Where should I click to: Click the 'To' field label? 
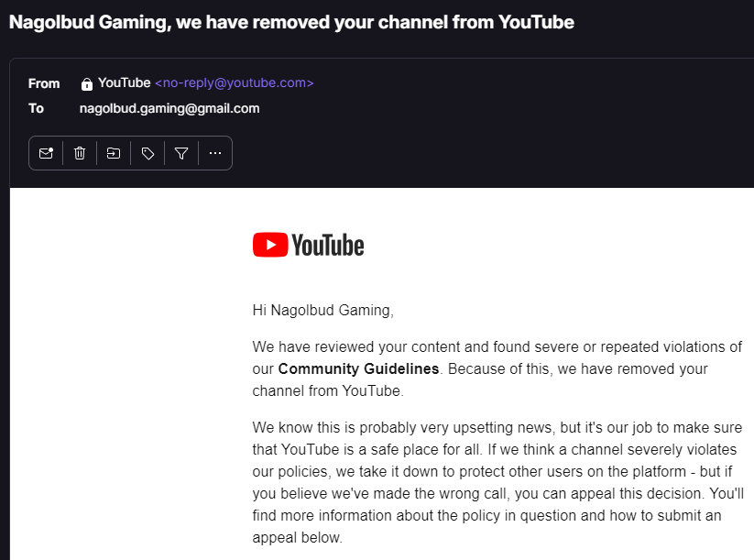click(x=36, y=108)
